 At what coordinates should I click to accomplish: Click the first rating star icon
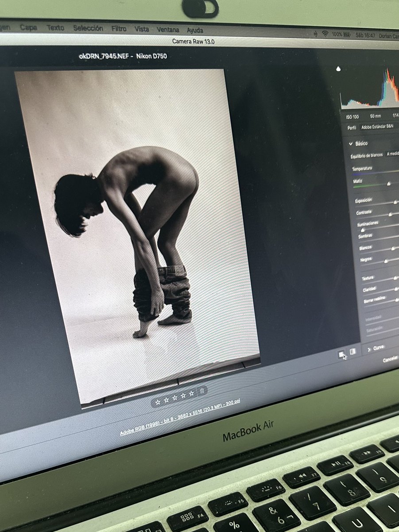tap(158, 402)
